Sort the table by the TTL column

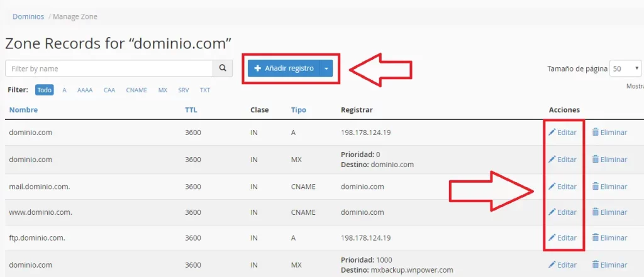(x=191, y=110)
